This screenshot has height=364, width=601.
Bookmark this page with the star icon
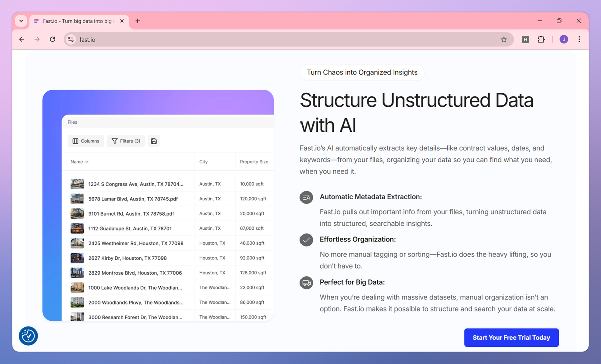504,39
